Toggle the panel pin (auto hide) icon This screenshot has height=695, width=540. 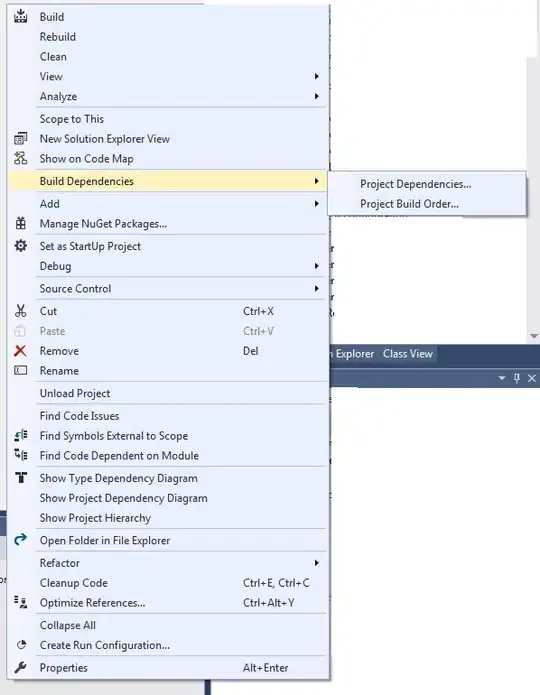(x=517, y=378)
